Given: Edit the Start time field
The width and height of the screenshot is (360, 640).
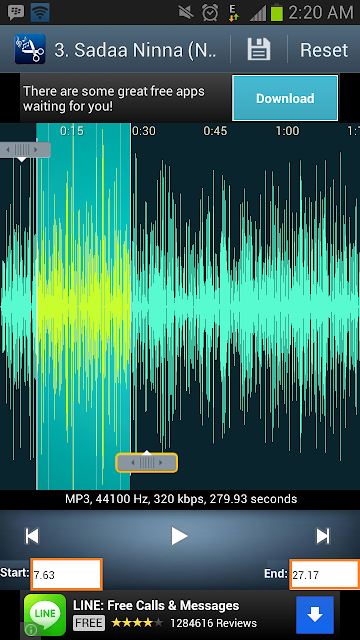Looking at the screenshot, I should [x=67, y=574].
